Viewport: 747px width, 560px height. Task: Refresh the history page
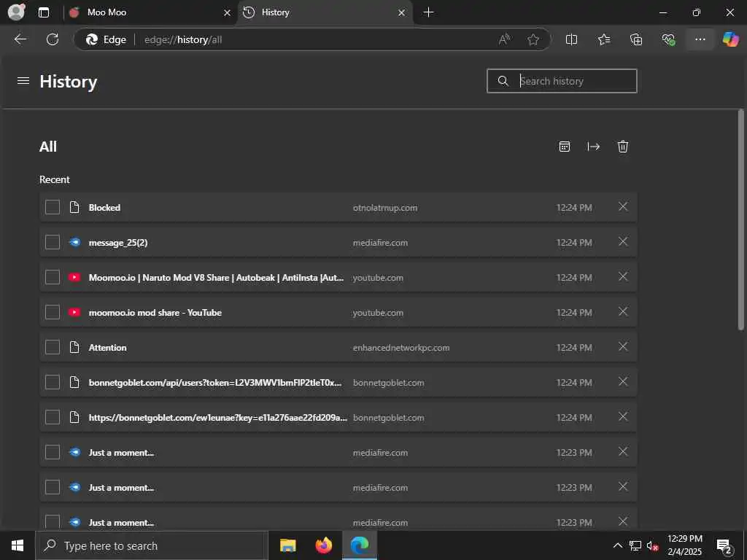point(53,39)
